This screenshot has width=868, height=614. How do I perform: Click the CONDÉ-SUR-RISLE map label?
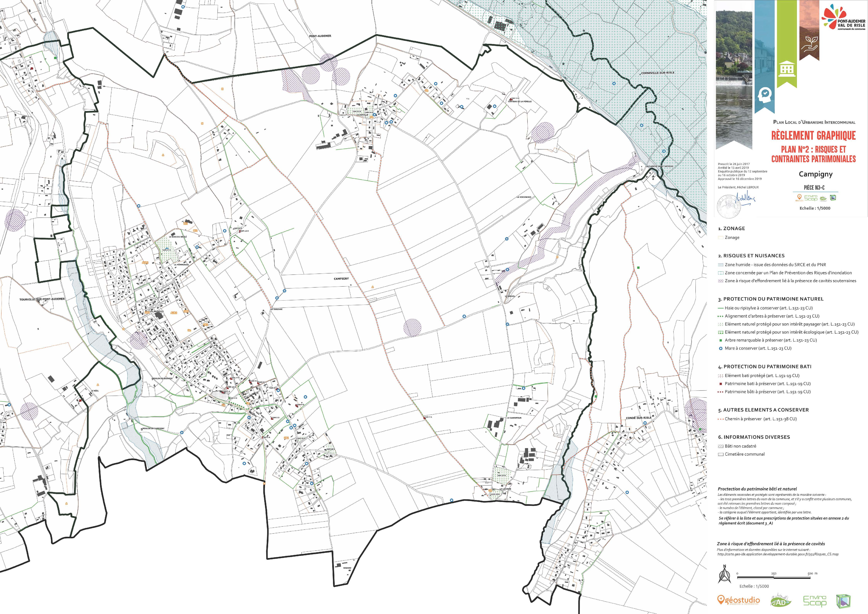tap(639, 418)
